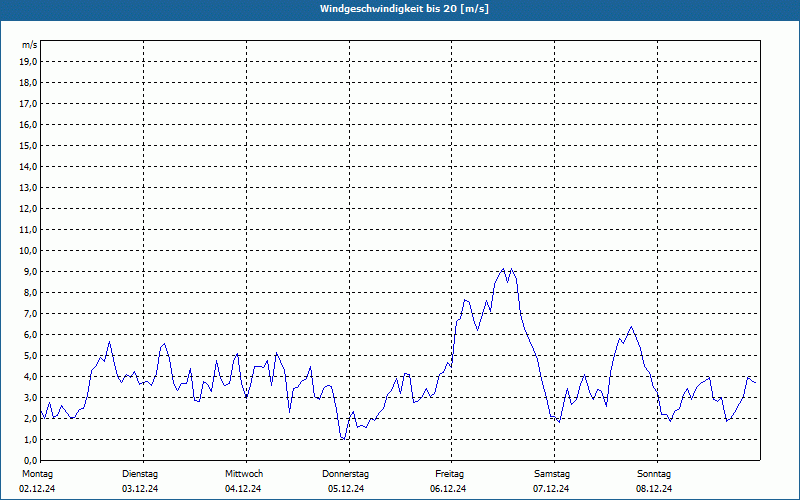The image size is (800, 500).
Task: Click the chart title 'Windgeschwindigkeit bis 20 [m/s]'
Action: pos(404,9)
